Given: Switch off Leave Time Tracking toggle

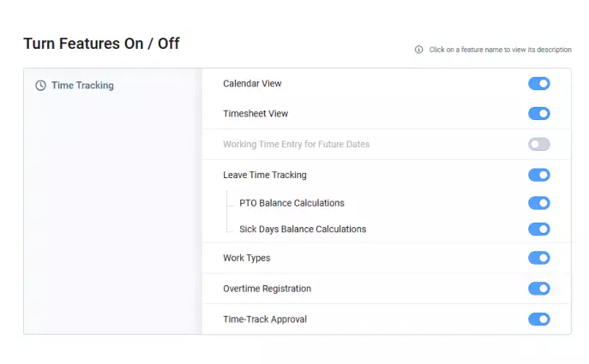Looking at the screenshot, I should pyautogui.click(x=538, y=176).
